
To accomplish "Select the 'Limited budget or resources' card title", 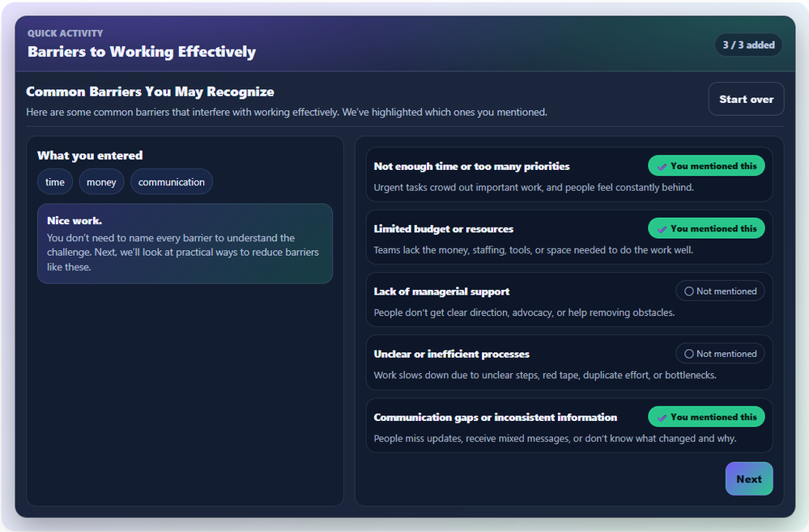I will tap(443, 229).
